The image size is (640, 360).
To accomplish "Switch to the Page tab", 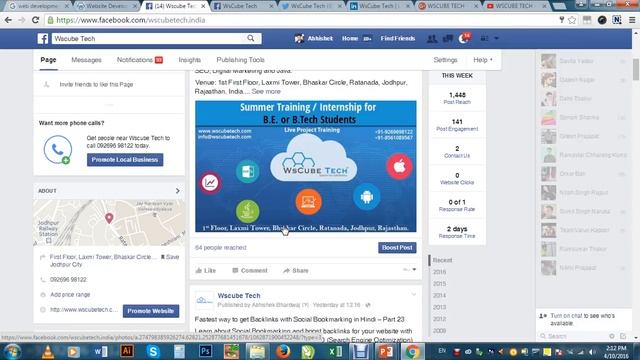I will (x=48, y=60).
